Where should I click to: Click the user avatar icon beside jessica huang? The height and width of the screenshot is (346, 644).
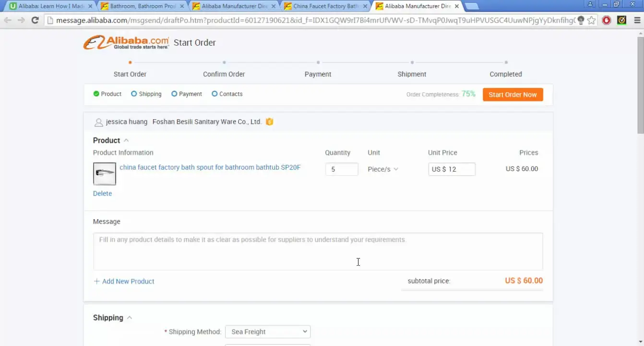point(98,122)
